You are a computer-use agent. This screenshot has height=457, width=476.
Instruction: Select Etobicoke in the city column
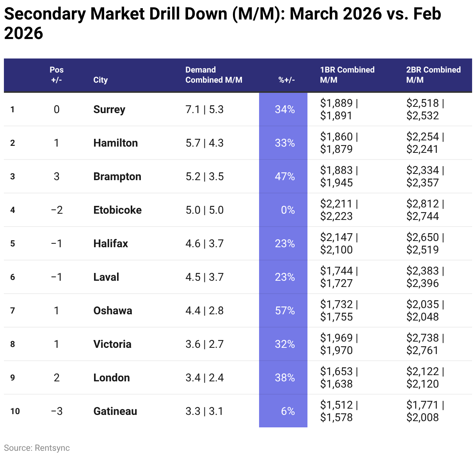[x=117, y=210]
